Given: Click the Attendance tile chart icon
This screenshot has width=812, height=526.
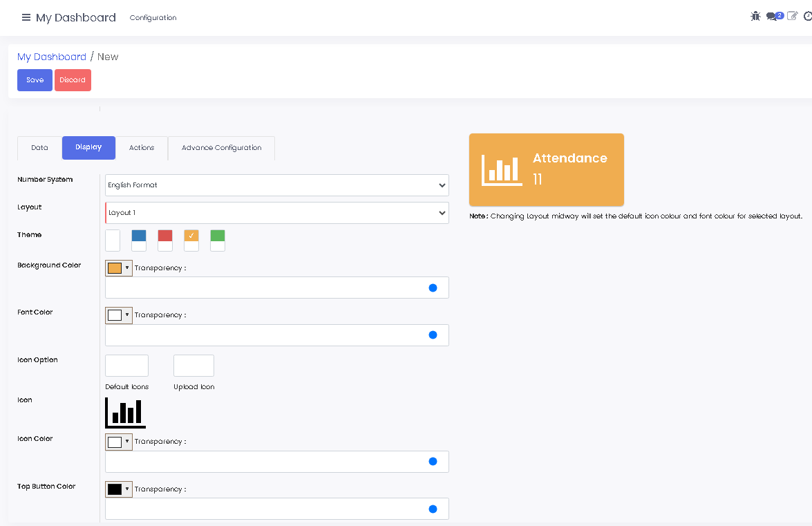Looking at the screenshot, I should pyautogui.click(x=502, y=170).
